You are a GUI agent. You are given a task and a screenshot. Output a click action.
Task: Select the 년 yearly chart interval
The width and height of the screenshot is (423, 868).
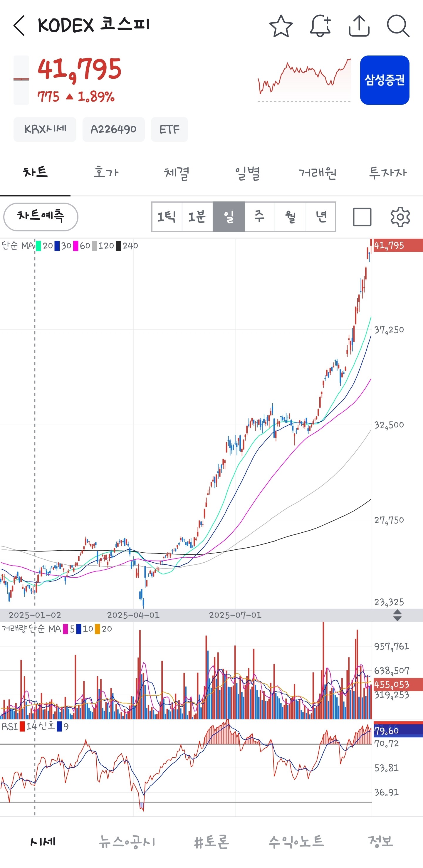tap(320, 217)
